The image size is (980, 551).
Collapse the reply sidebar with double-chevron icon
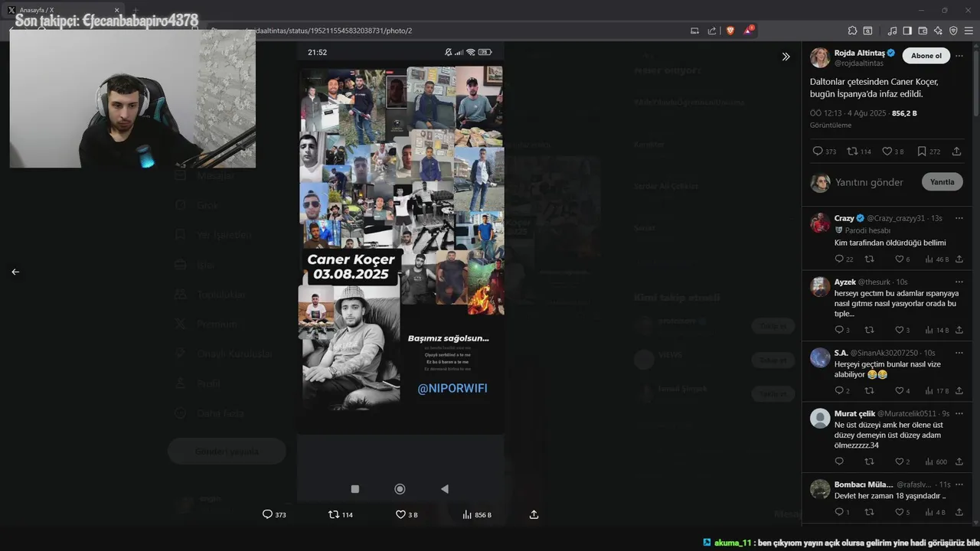click(x=786, y=57)
